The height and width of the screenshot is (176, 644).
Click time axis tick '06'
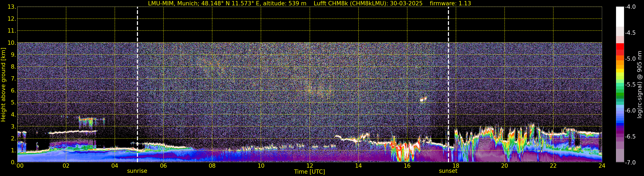[163, 166]
